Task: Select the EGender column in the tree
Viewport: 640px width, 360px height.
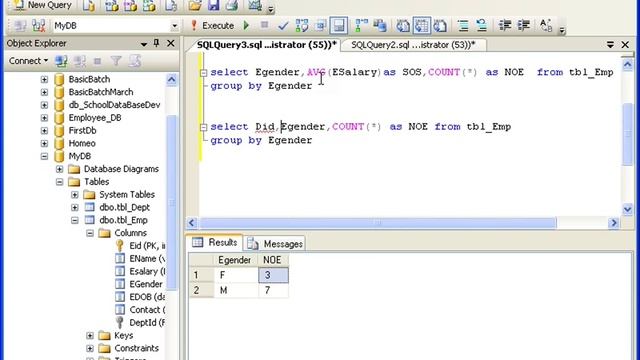Action: 146,284
